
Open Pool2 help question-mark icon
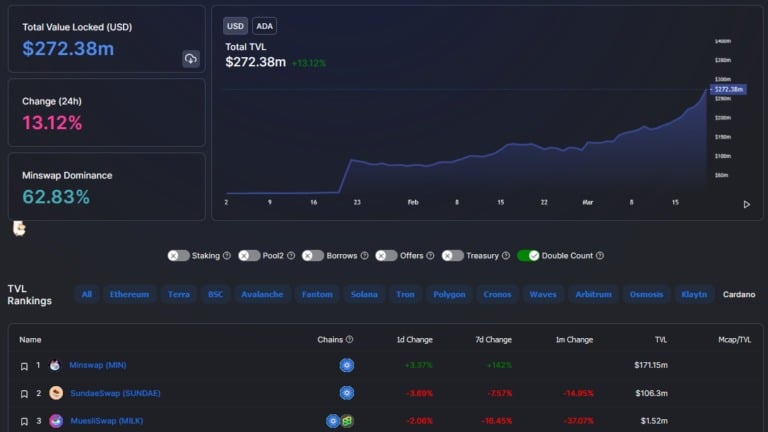tap(291, 256)
